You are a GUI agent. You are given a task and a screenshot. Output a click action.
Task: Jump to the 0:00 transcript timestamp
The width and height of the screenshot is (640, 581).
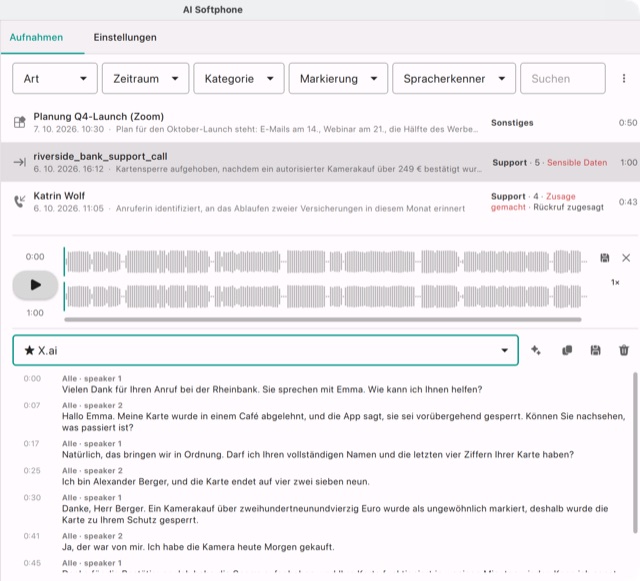[32, 378]
